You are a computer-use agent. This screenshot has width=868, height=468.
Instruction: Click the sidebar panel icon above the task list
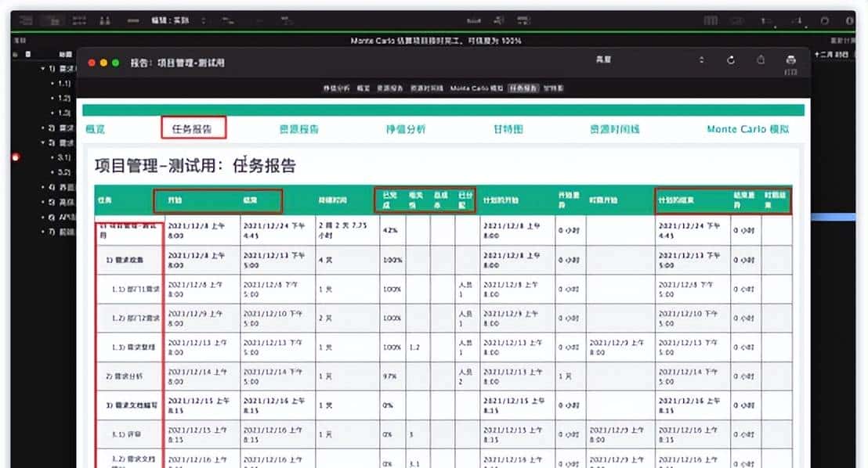pyautogui.click(x=27, y=52)
